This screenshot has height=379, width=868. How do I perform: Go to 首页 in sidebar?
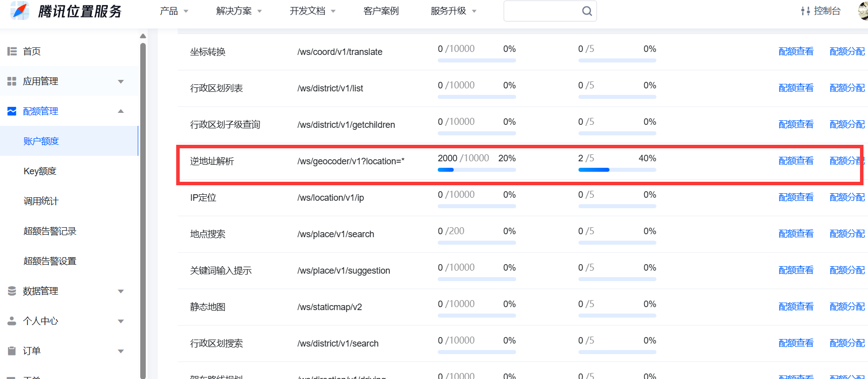click(32, 51)
